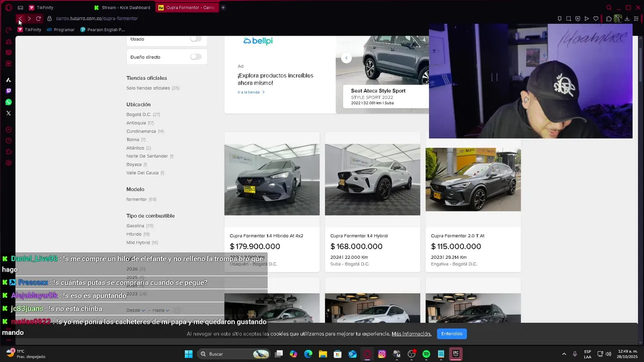The width and height of the screenshot is (644, 362).
Task: Accept cookies with Entendido button
Action: (452, 334)
